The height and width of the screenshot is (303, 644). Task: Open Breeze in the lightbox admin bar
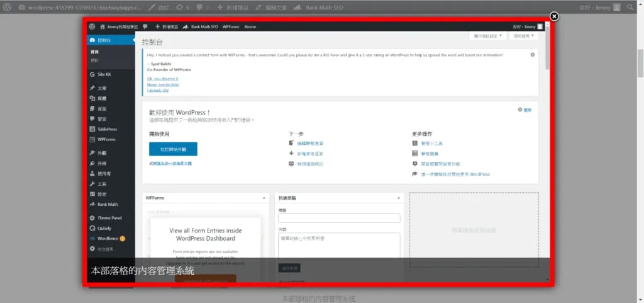click(x=250, y=26)
